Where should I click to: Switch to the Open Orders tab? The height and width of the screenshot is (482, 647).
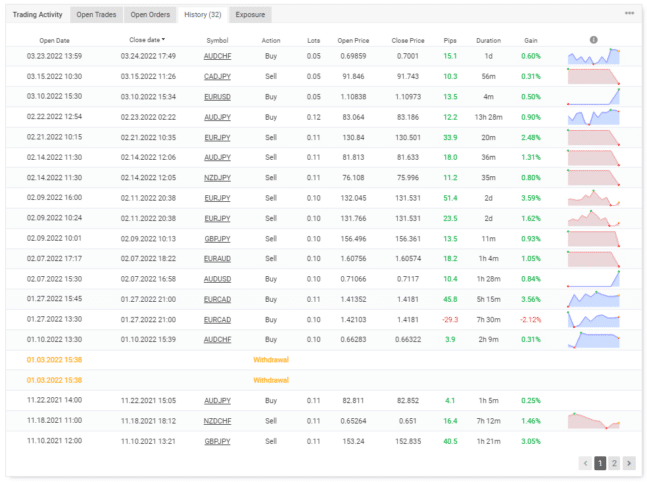click(151, 15)
